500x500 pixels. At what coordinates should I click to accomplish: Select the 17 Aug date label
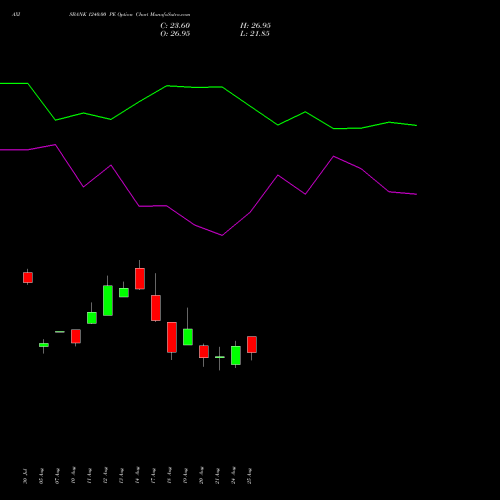[x=153, y=476]
